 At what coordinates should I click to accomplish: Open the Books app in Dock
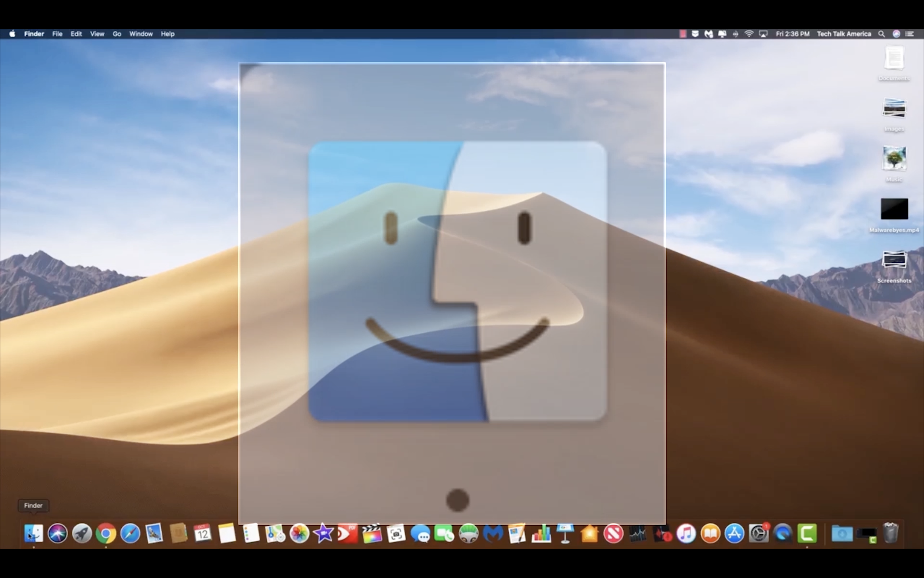710,533
